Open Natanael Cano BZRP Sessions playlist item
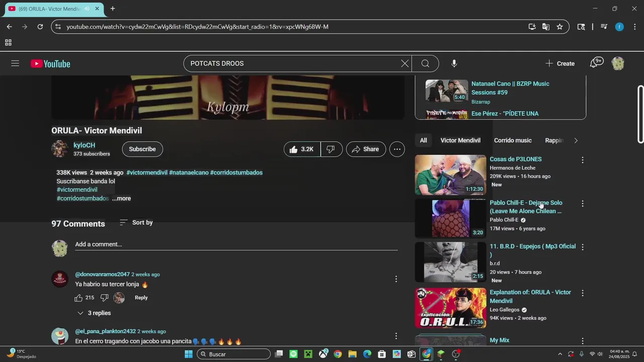 pos(501,92)
